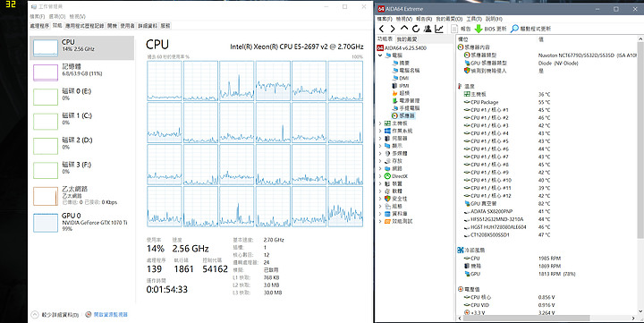This screenshot has height=323, width=644.
Task: Open AIDA64 工具(T) menu
Action: tap(473, 19)
